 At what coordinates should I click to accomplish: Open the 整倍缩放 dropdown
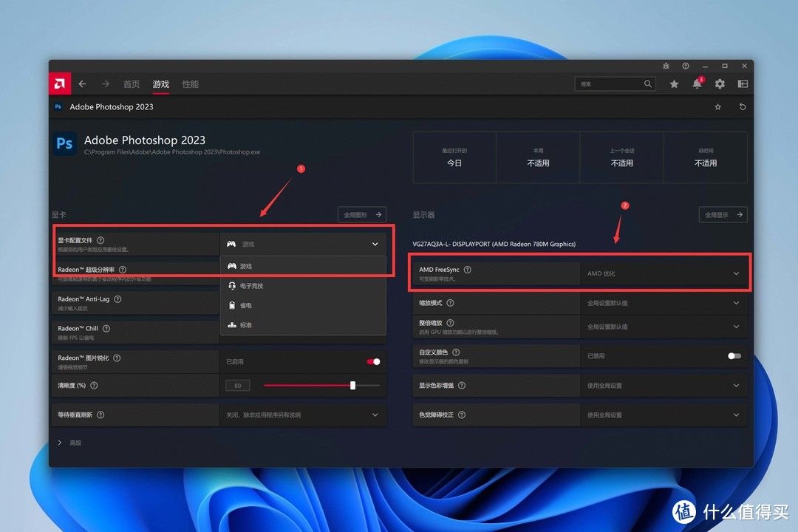664,327
